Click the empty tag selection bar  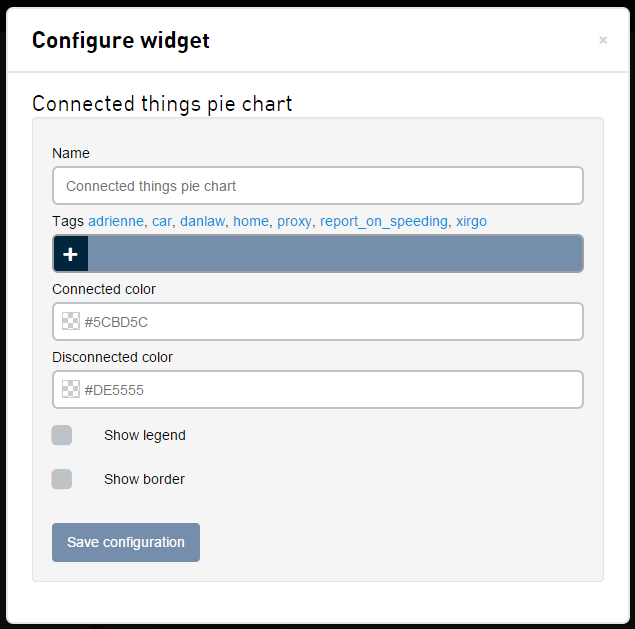click(334, 254)
